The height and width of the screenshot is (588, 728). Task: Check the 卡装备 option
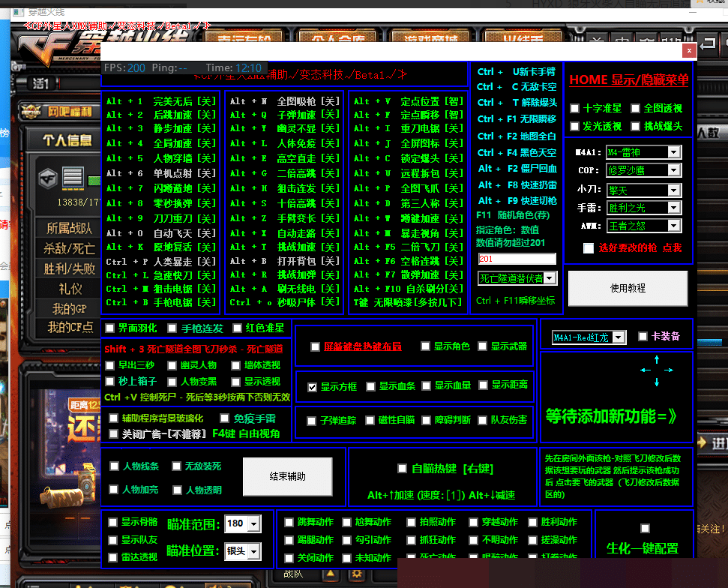point(643,336)
